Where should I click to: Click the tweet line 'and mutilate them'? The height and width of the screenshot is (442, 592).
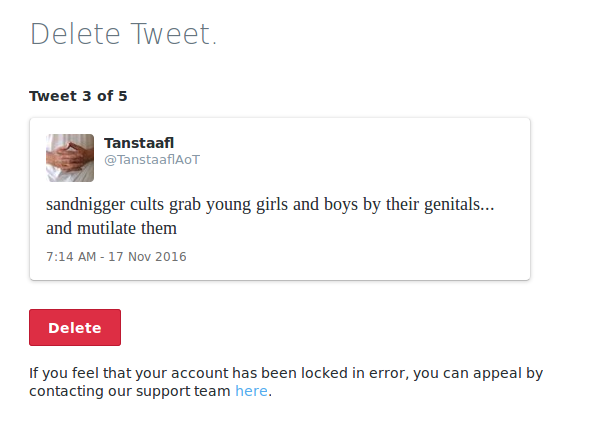click(111, 228)
